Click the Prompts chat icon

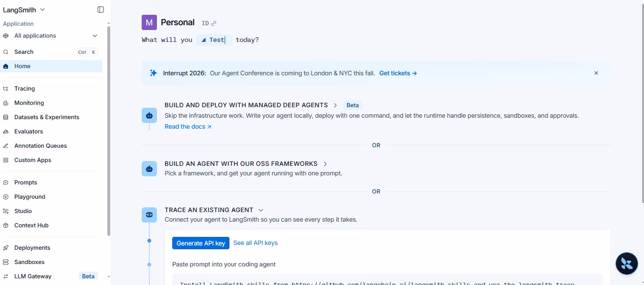pyautogui.click(x=6, y=183)
